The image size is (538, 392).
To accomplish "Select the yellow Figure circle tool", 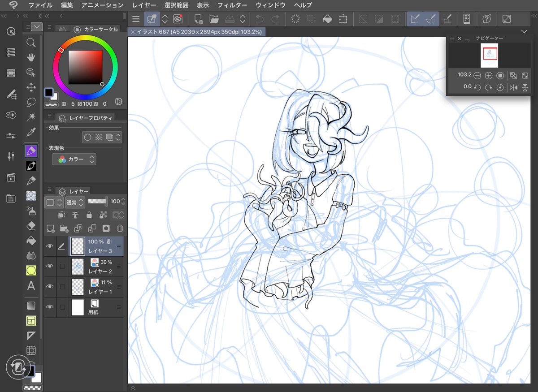I will pyautogui.click(x=31, y=270).
